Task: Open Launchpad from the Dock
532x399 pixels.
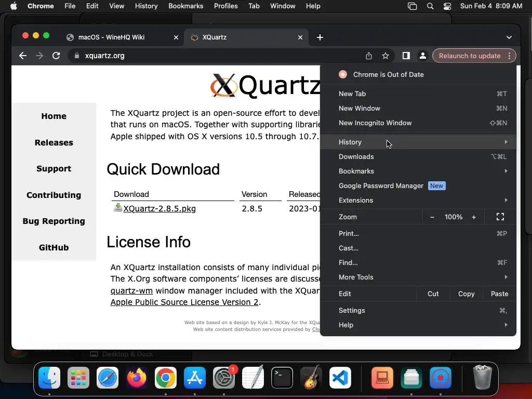Action: coord(78,378)
